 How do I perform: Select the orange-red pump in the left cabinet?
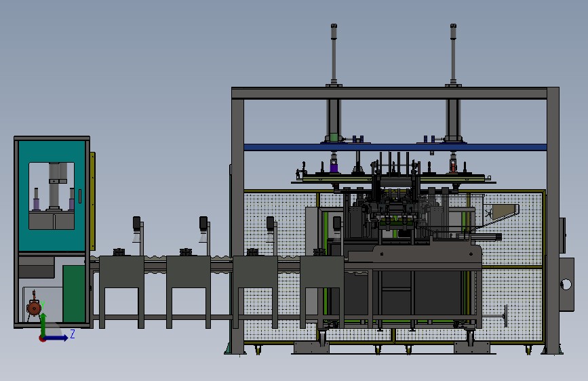pyautogui.click(x=34, y=308)
